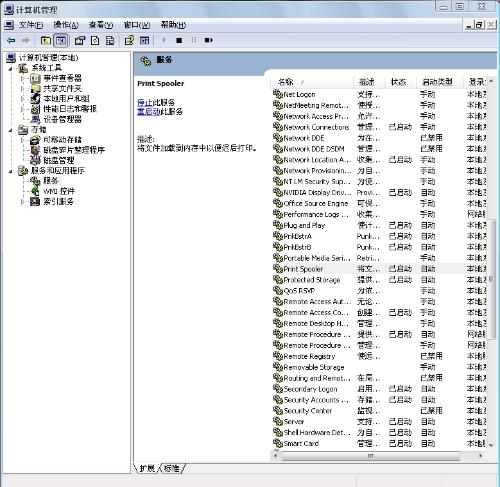Collapse the 系统工具 tree node

click(11, 69)
